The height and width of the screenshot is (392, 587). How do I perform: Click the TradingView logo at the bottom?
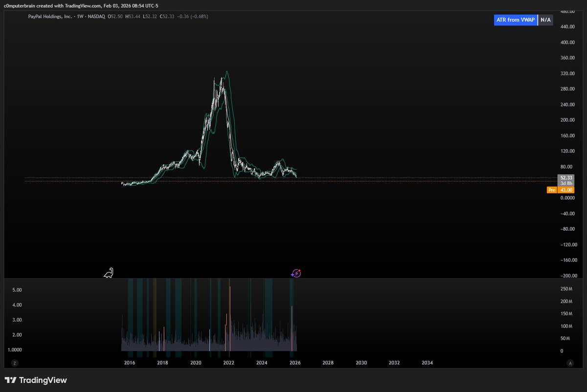click(x=36, y=380)
